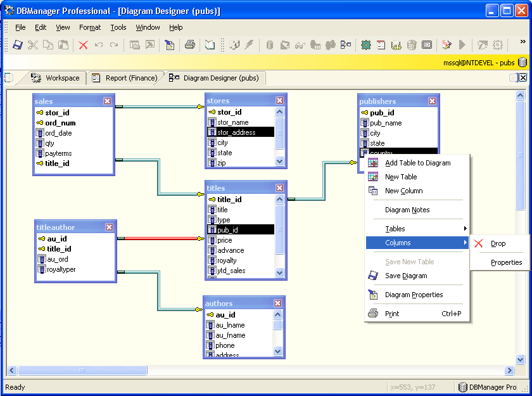Click Drop in Columns submenu
The image size is (532, 396).
(x=500, y=243)
